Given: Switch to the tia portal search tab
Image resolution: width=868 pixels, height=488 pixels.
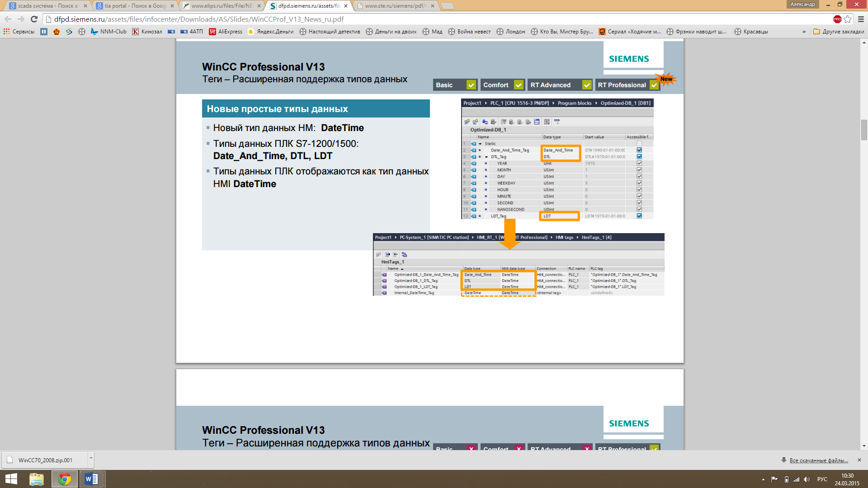Looking at the screenshot, I should (135, 6).
